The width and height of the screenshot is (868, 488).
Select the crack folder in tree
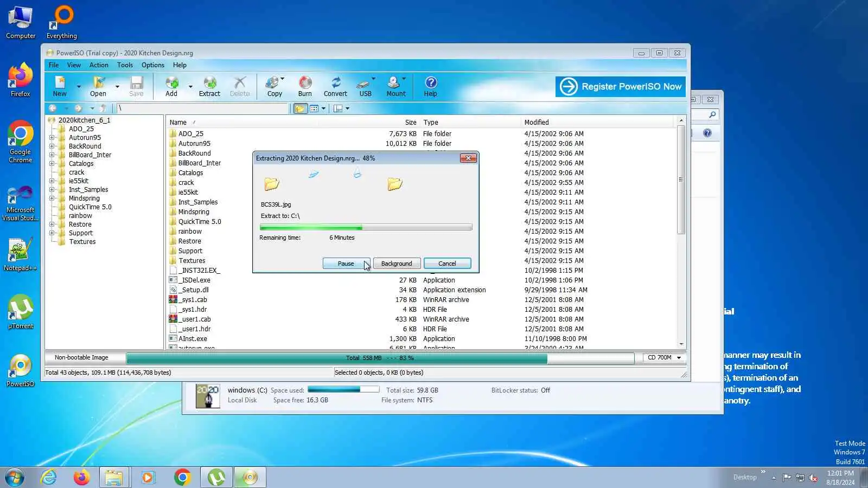point(76,172)
